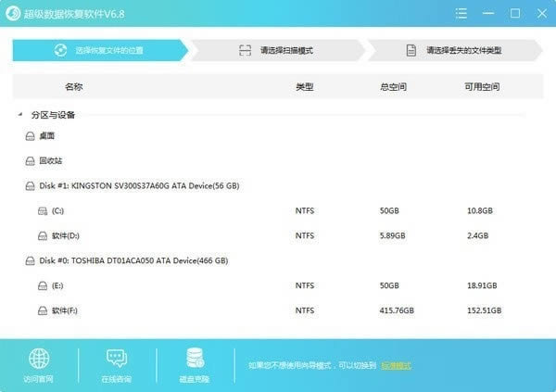Click the 152.51GB free space value

485,310
